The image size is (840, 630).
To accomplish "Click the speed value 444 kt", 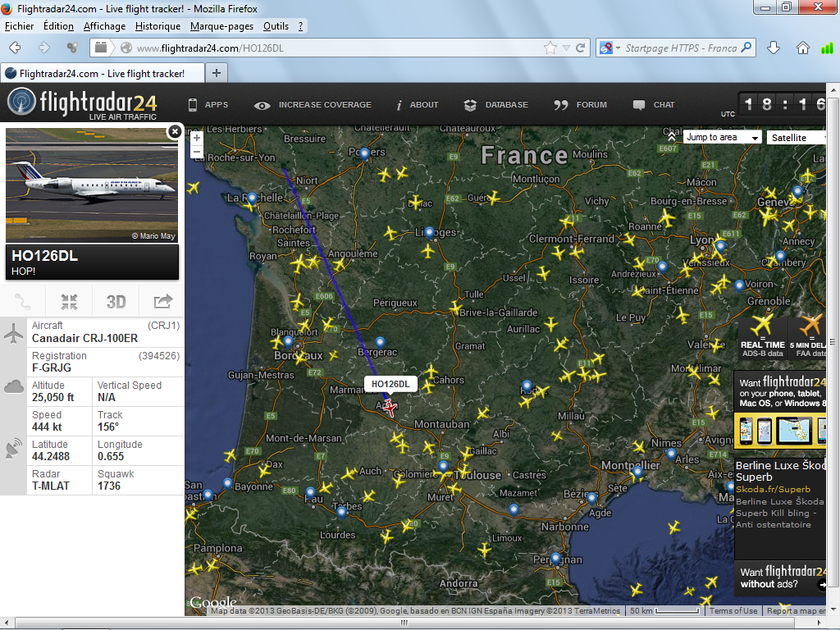I will (x=47, y=427).
